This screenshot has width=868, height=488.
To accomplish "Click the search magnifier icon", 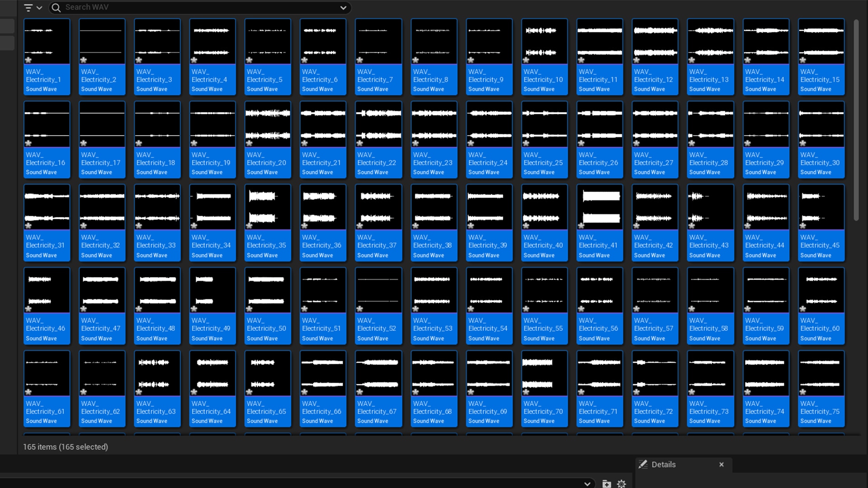I will coord(56,8).
